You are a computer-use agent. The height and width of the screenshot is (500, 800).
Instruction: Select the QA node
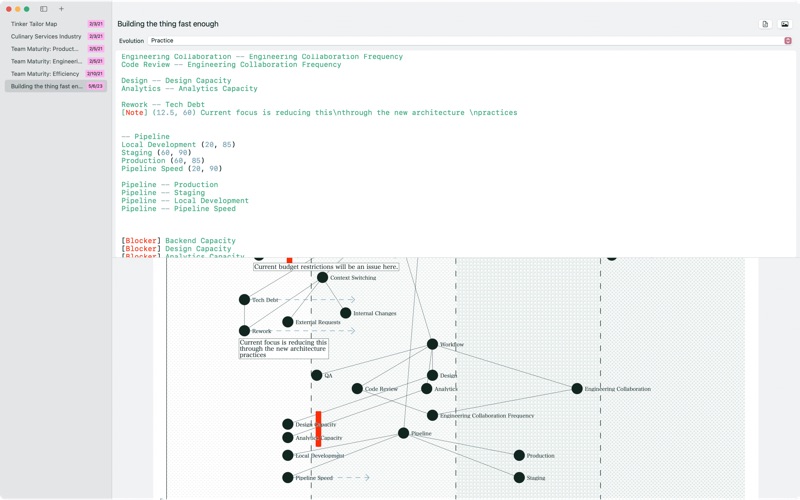pos(316,376)
